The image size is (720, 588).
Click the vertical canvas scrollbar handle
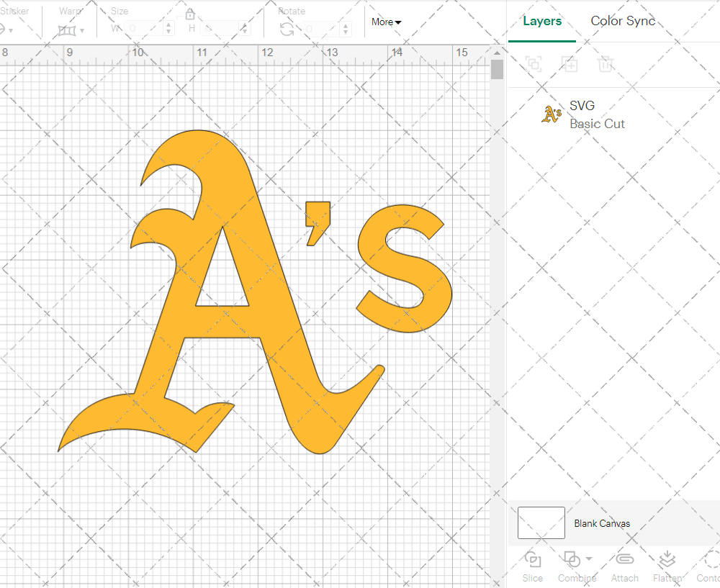point(497,70)
